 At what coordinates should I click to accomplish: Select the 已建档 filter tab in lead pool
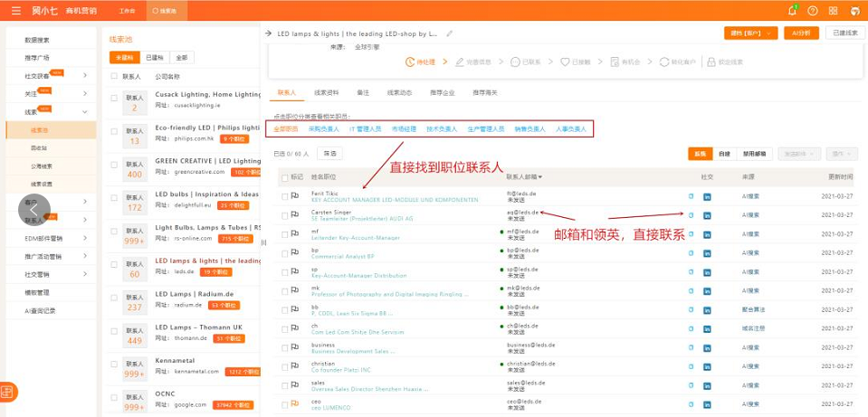155,58
